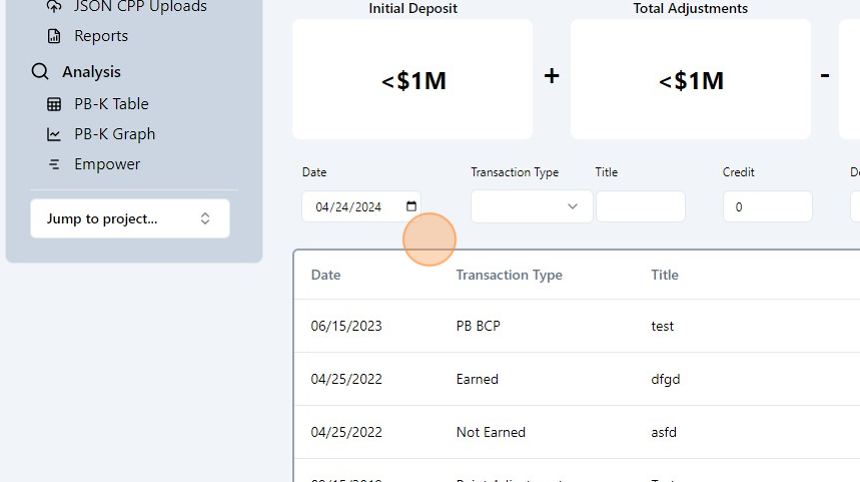
Task: Click the Empower bars icon
Action: click(54, 164)
